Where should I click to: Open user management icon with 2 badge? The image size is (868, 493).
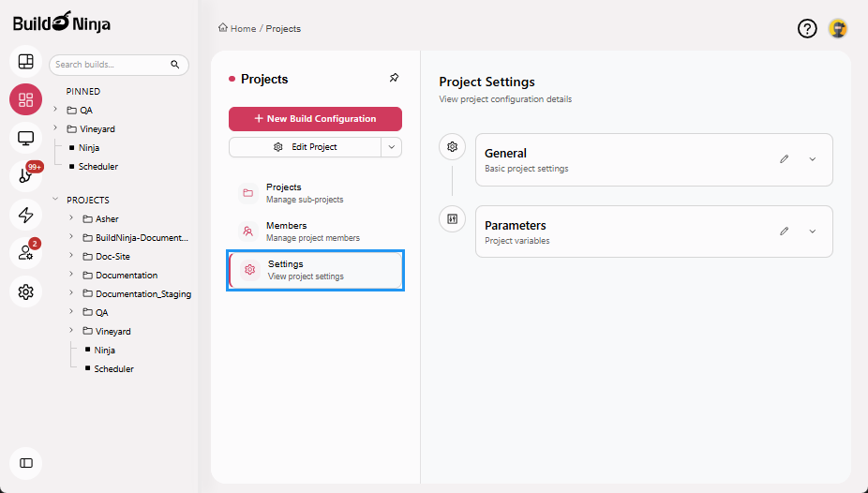25,253
